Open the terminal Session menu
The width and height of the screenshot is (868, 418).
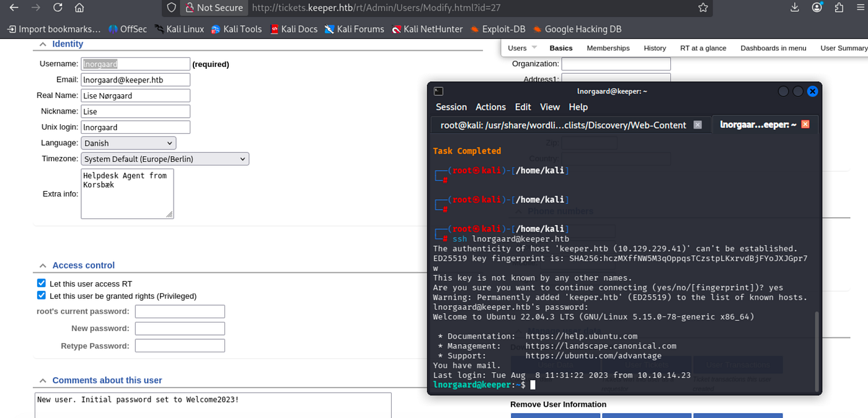pos(451,107)
